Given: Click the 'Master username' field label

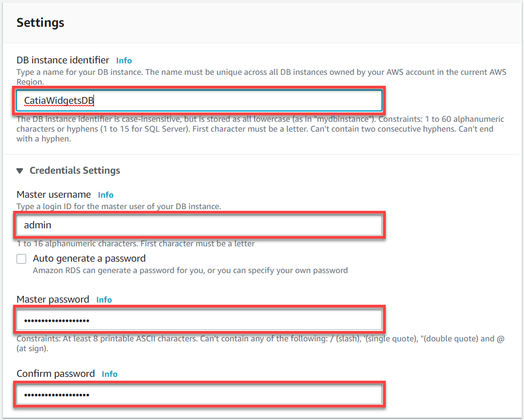Looking at the screenshot, I should (x=54, y=194).
